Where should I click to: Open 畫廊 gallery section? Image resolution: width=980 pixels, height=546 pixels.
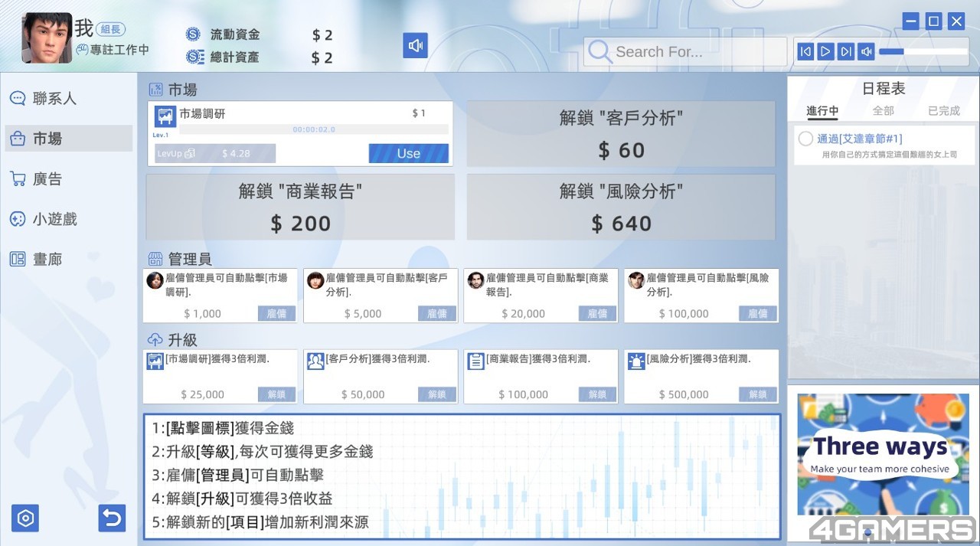(x=47, y=260)
